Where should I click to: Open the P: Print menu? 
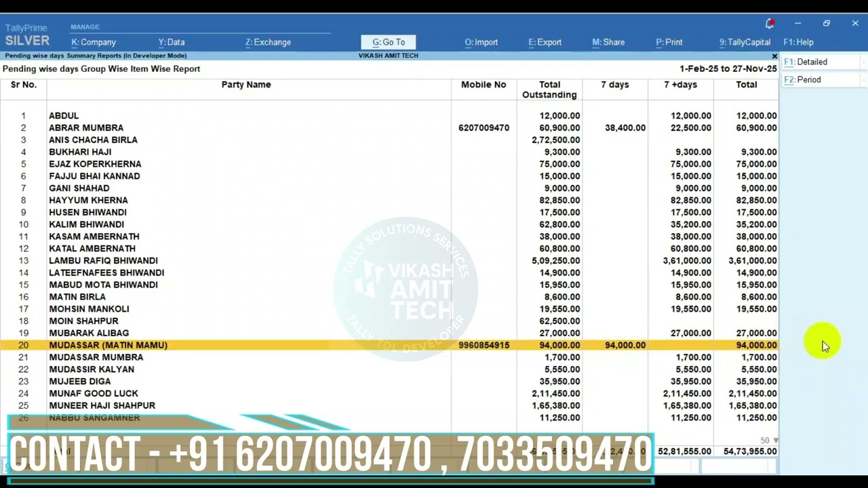click(x=669, y=42)
